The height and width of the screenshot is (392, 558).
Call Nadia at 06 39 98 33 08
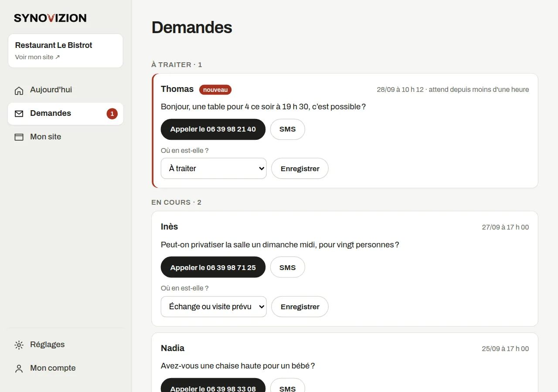pos(213,386)
